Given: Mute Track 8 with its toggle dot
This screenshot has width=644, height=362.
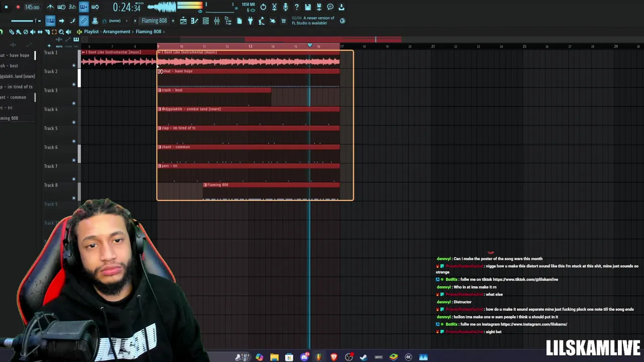Looking at the screenshot, I should click(x=74, y=198).
